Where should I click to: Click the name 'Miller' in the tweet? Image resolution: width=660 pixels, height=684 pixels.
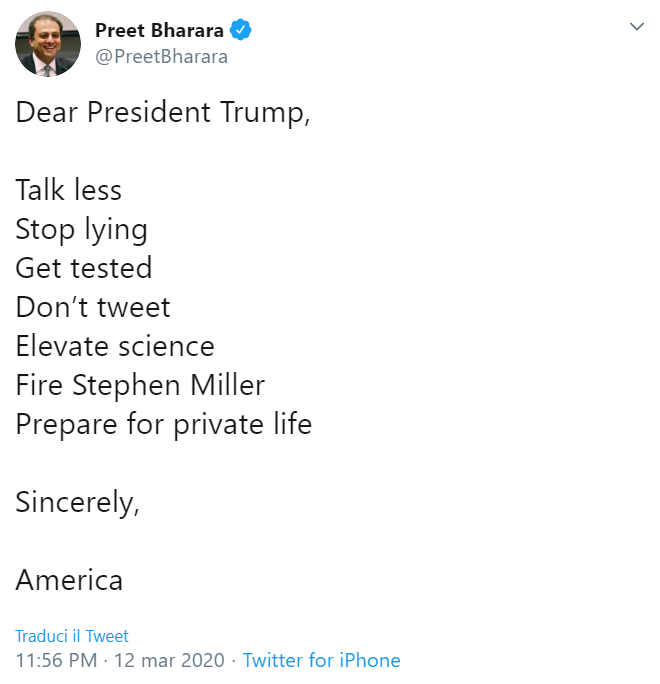pos(224,385)
